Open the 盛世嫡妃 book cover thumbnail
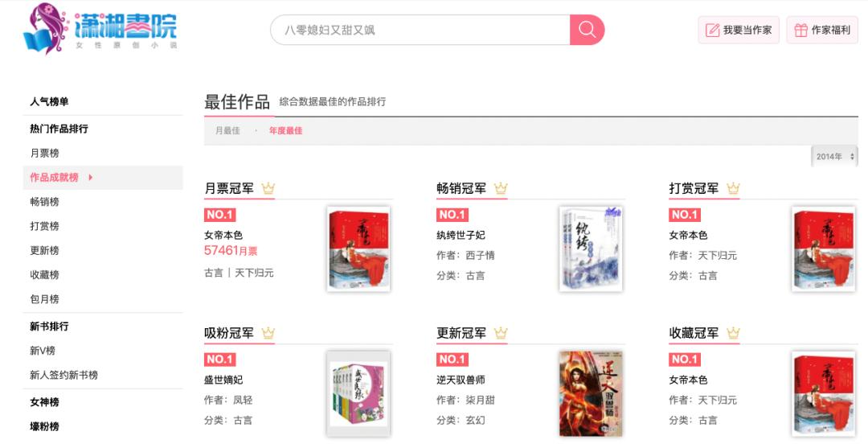This screenshot has width=868, height=448. (x=358, y=394)
